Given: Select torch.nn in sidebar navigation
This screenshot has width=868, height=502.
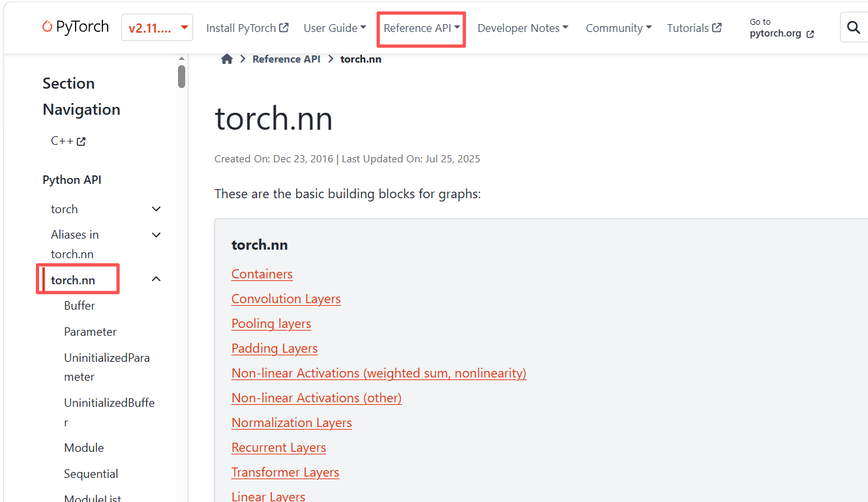Looking at the screenshot, I should (73, 280).
